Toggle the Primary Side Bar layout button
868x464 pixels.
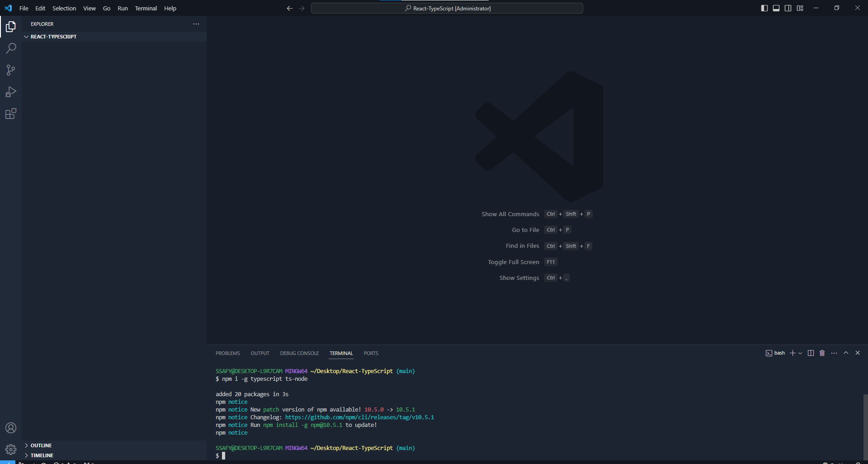764,8
